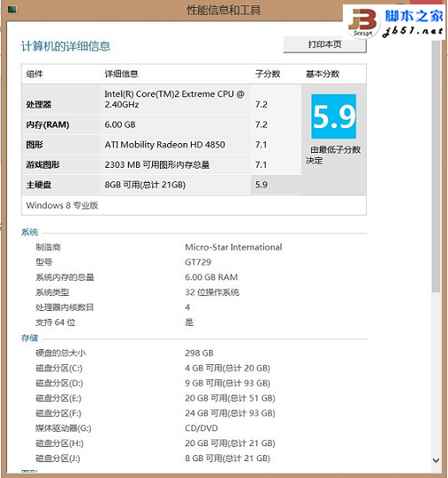
Task: Select the 子分数 column header
Action: [268, 73]
